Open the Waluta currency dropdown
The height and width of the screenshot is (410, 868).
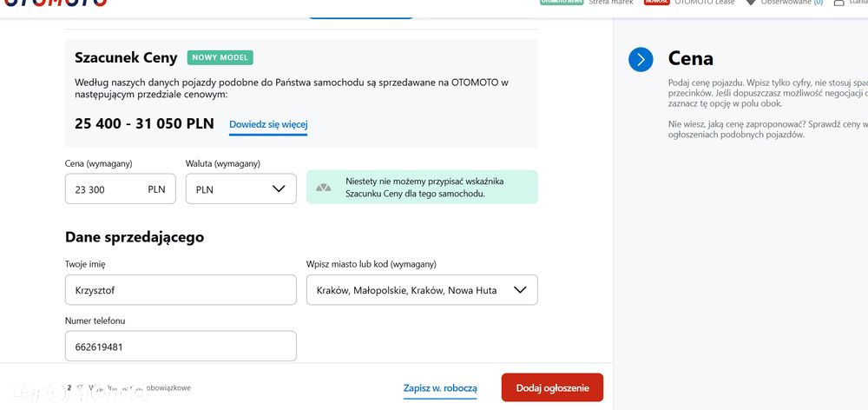pos(240,189)
